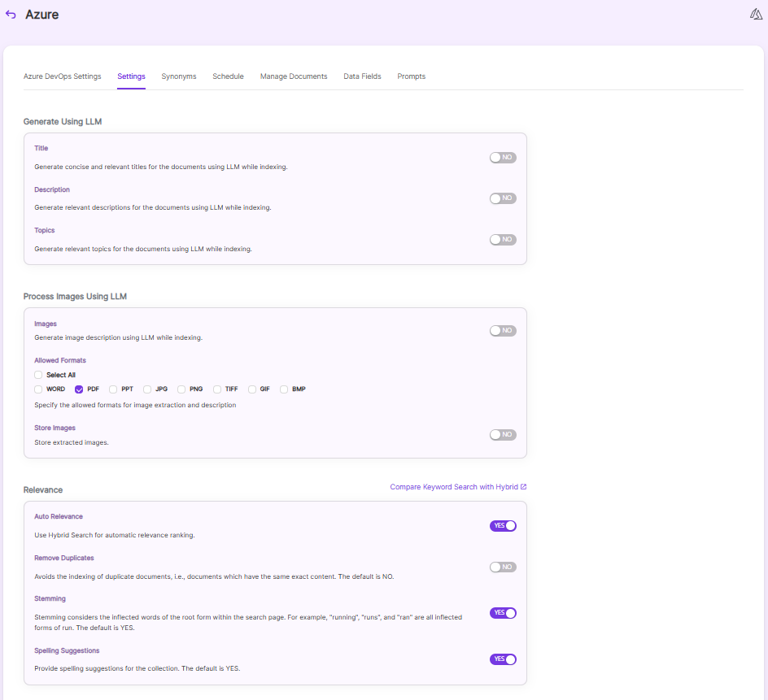Click the external-link icon beside Compare Keyword Search

click(x=524, y=486)
